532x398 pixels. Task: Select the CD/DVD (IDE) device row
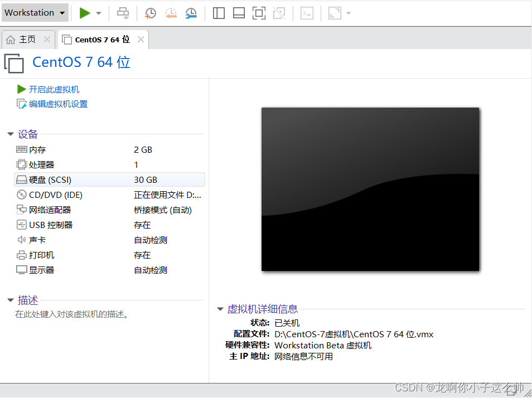[x=109, y=195]
